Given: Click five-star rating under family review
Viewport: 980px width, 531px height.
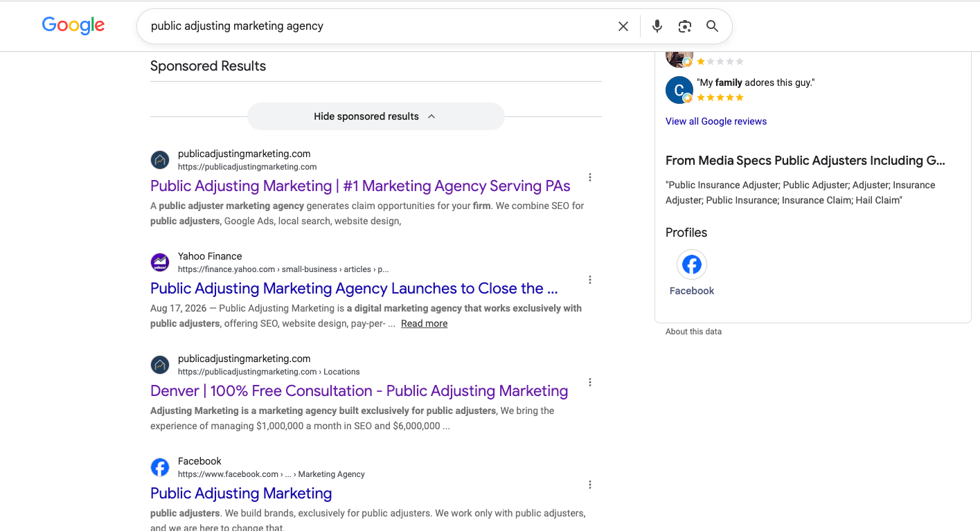Looking at the screenshot, I should point(720,98).
